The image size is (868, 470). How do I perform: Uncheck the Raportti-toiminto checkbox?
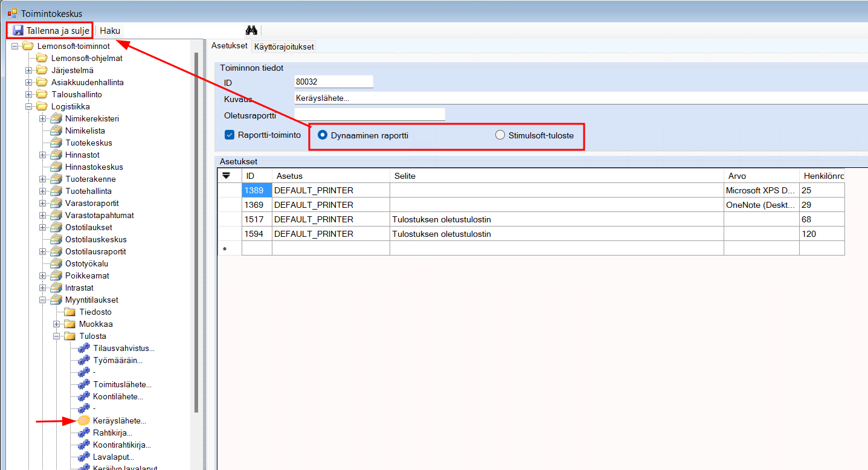(x=230, y=135)
